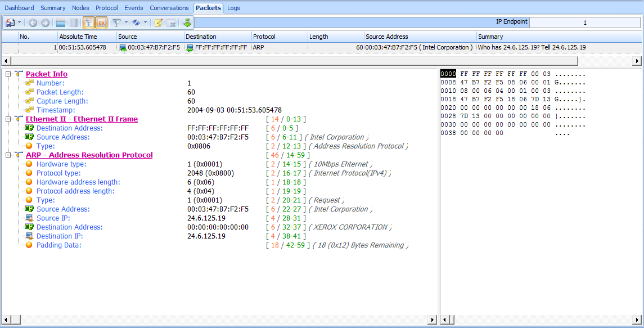This screenshot has width=644, height=328.
Task: Open the Logs tab
Action: (233, 8)
